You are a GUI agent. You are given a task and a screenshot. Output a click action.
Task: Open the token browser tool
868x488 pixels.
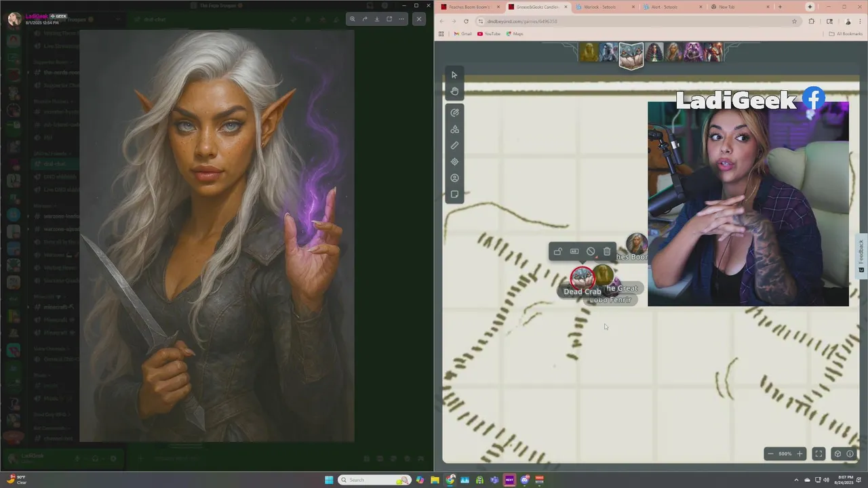(454, 178)
